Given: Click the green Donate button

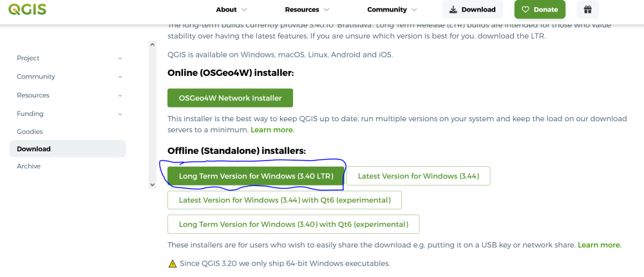Looking at the screenshot, I should tap(540, 10).
